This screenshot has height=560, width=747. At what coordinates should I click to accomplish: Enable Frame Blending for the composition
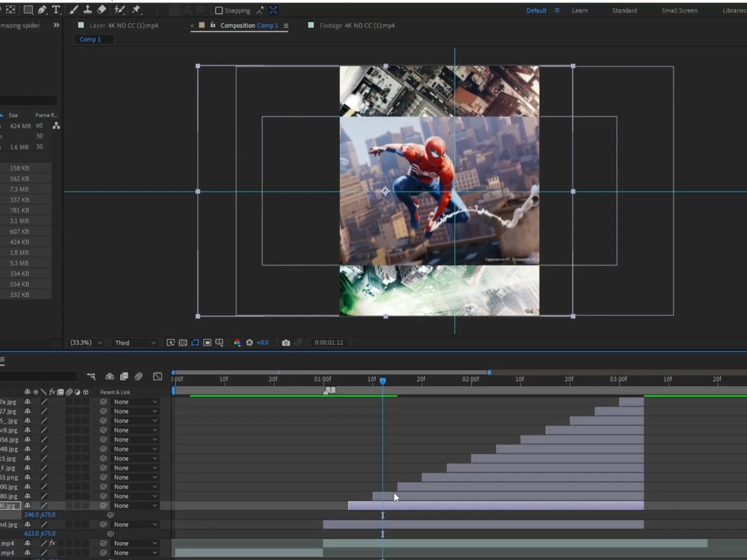click(124, 376)
